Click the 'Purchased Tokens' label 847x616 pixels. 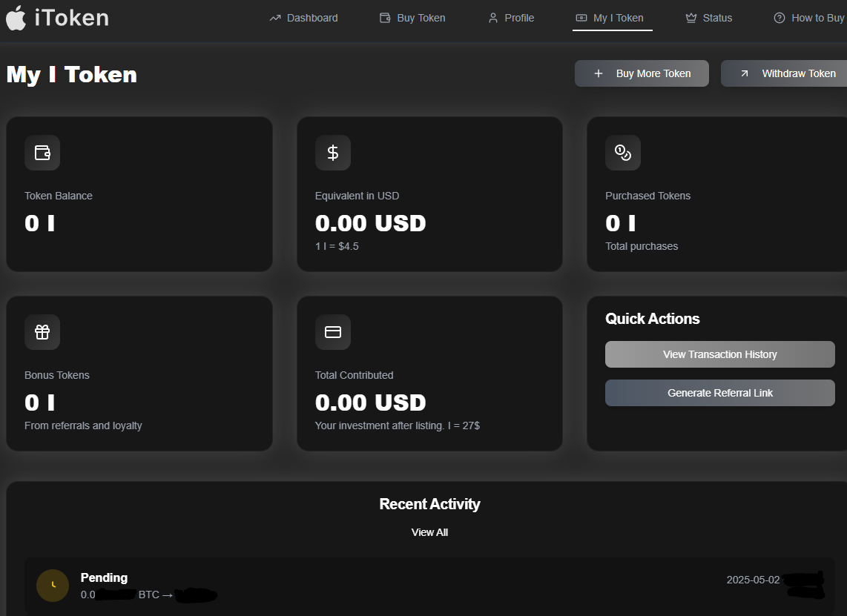(647, 196)
